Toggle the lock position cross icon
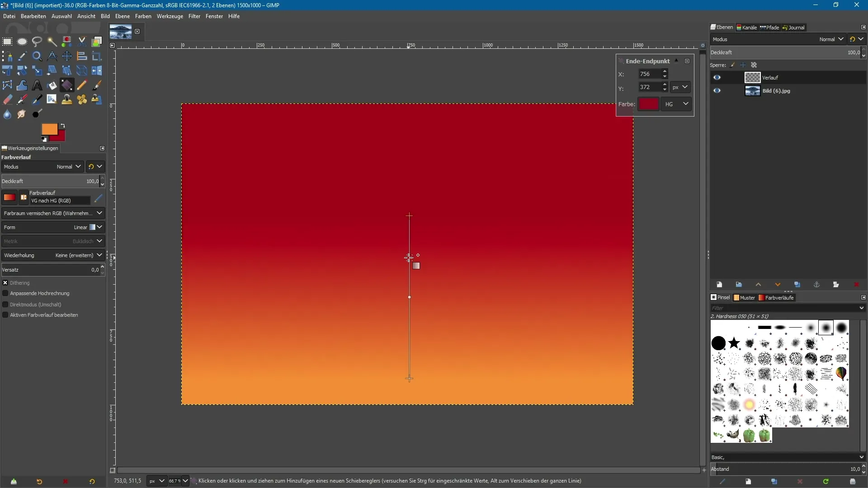Viewport: 868px width, 488px height. 743,65
